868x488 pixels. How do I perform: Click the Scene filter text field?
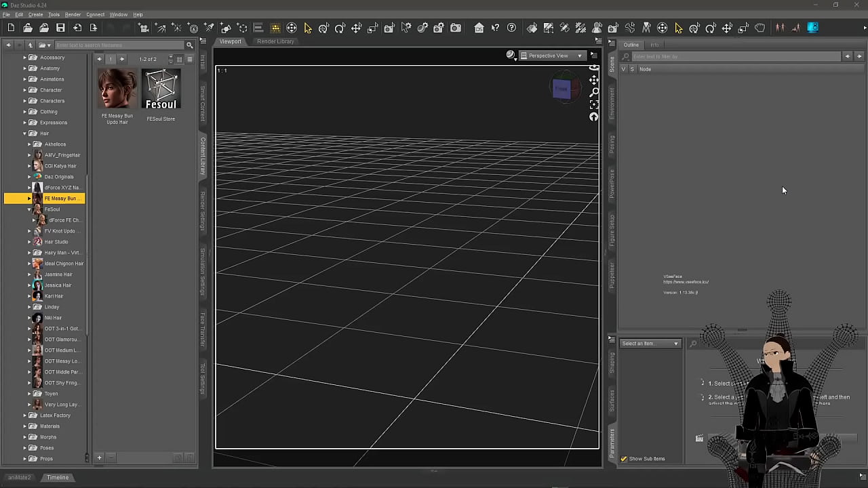[x=736, y=56]
